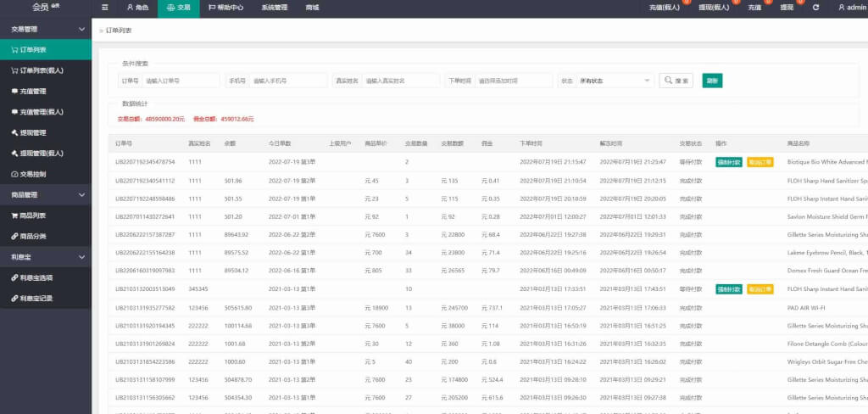
Task: Select order number UB2207192248598486
Action: 145,199
